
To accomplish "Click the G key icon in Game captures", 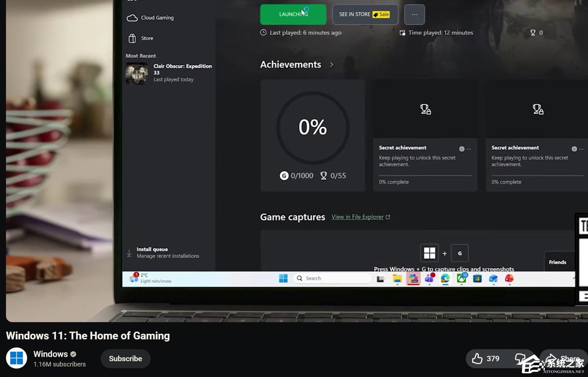I will 460,253.
